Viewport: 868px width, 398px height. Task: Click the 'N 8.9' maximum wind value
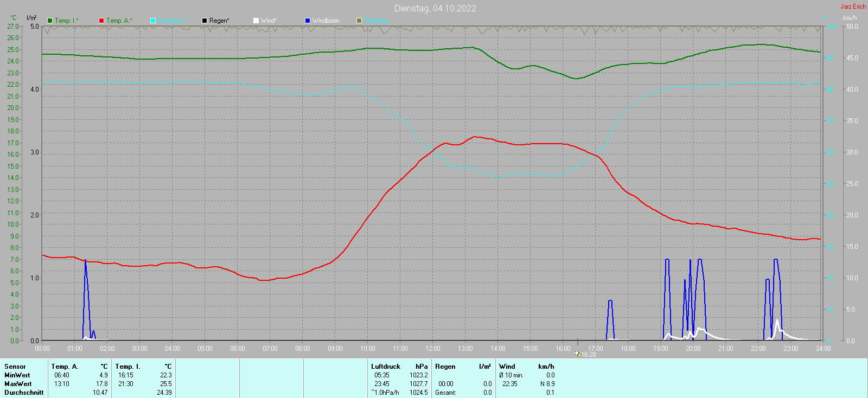[547, 384]
